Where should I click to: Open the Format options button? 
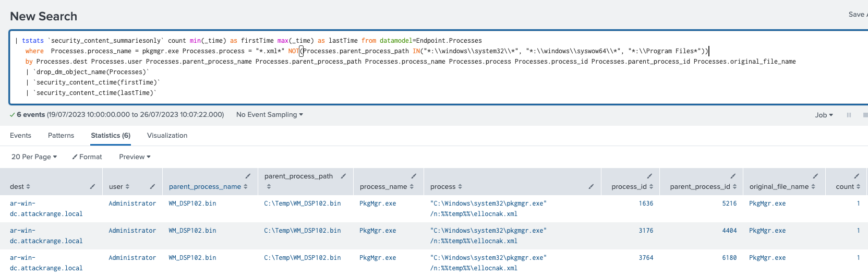coord(87,157)
